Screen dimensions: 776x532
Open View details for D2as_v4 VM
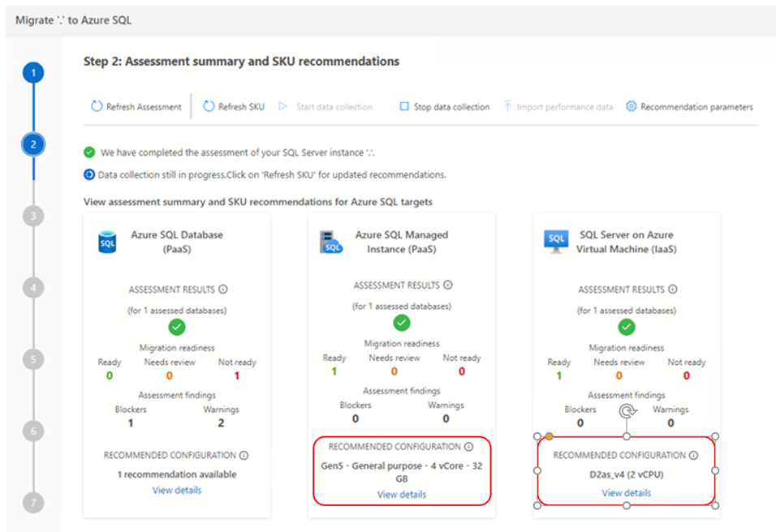pyautogui.click(x=627, y=493)
